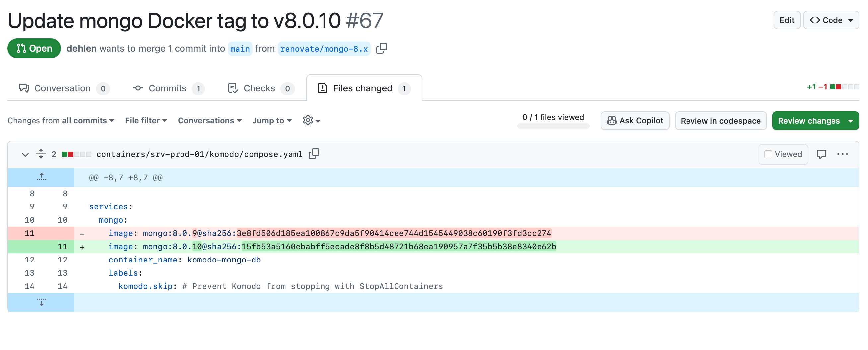This screenshot has height=350, width=868.
Task: Click the pull request icon in the Open badge
Action: 21,48
